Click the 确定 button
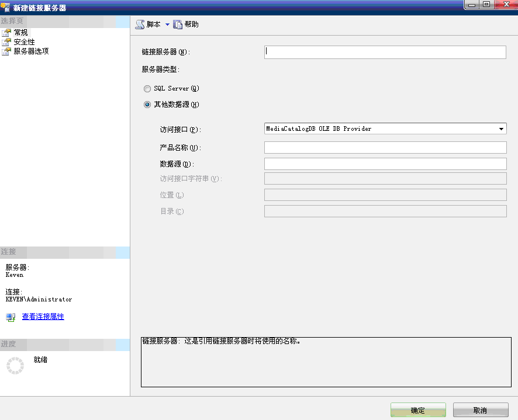 (417, 409)
